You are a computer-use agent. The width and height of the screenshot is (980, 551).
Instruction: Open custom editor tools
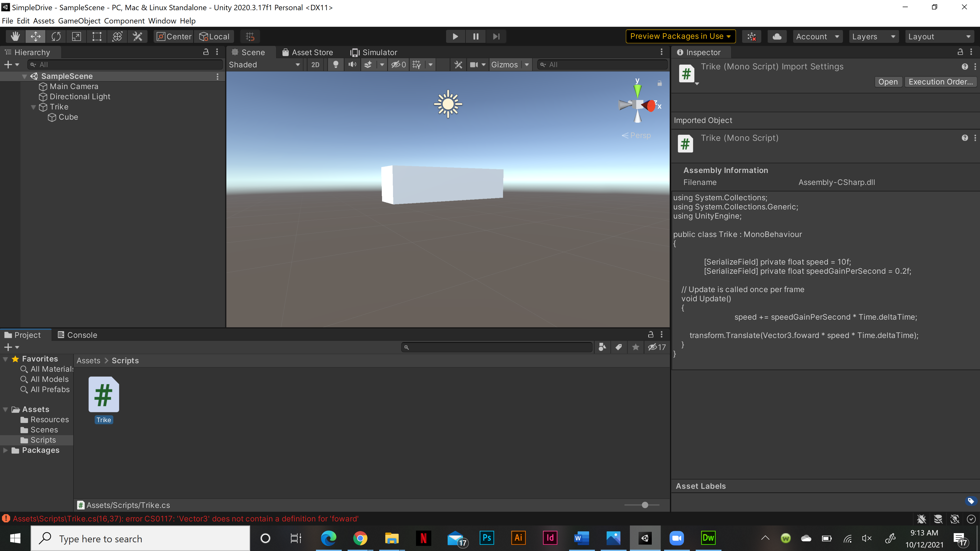coord(137,36)
